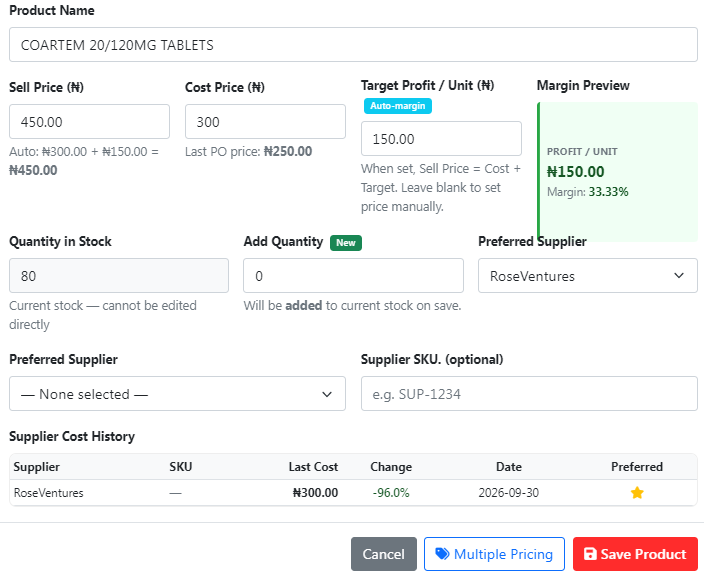Click the disabled Quantity in Stock field
704x574 pixels.
[119, 275]
